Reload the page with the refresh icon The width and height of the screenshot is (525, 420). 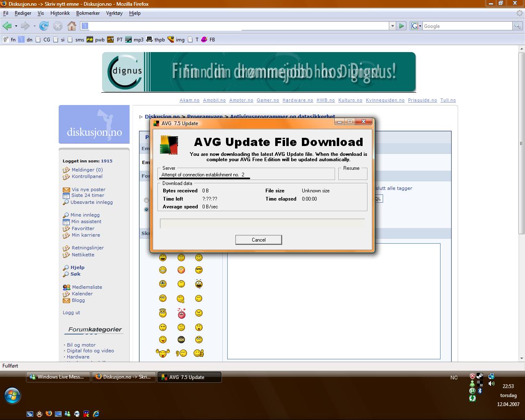click(44, 26)
